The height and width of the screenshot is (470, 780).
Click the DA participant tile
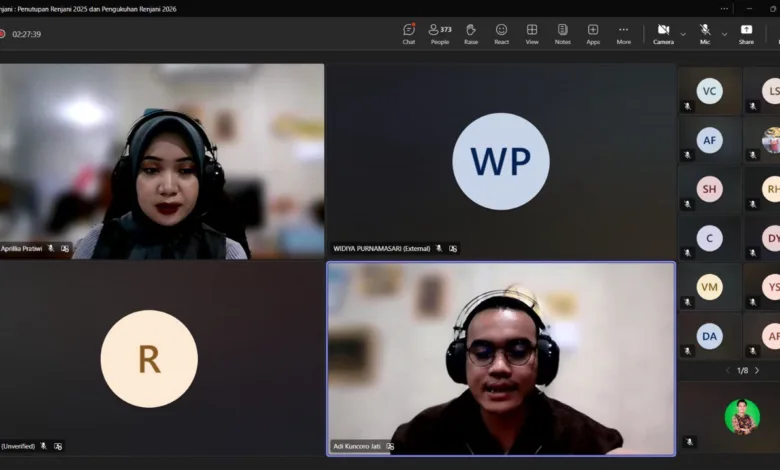pos(710,336)
